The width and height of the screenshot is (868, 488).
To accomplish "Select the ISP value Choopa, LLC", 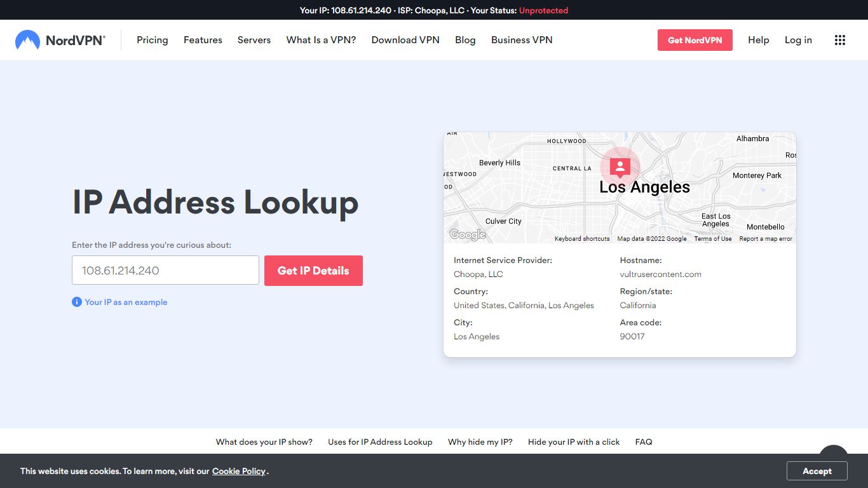I will pos(478,274).
